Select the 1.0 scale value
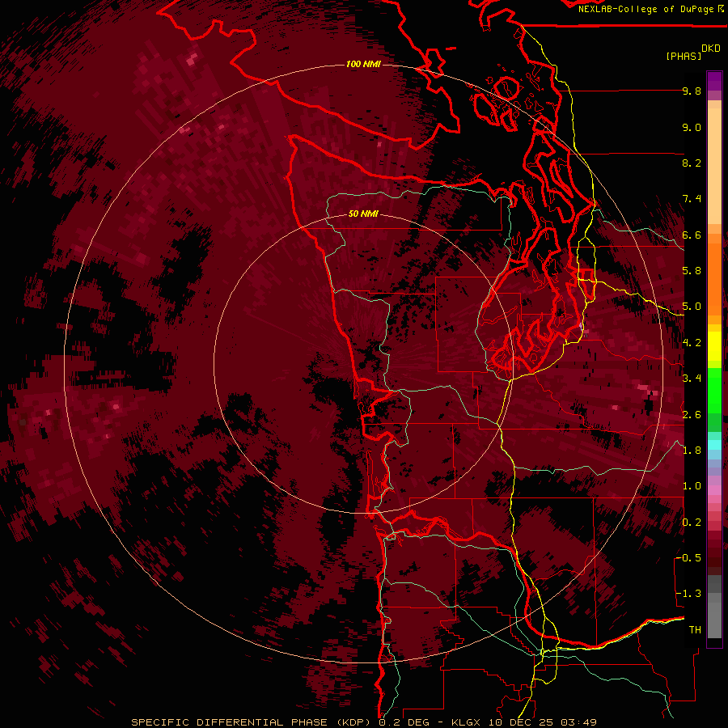This screenshot has width=728, height=728. click(692, 486)
